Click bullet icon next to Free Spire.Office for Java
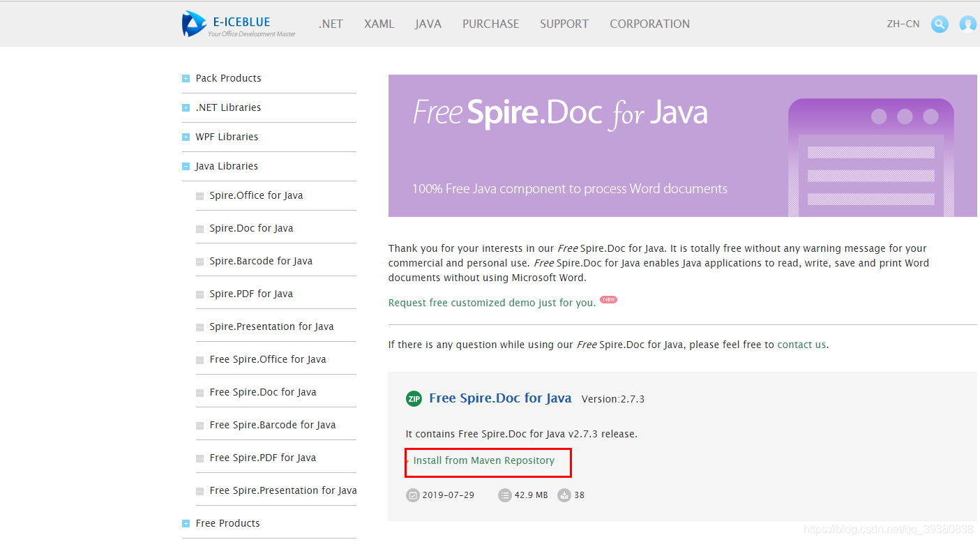The image size is (980, 542). 200,361
